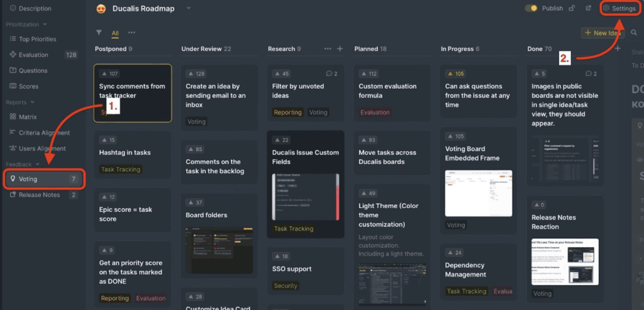Click the search magnifier icon

coord(635,33)
